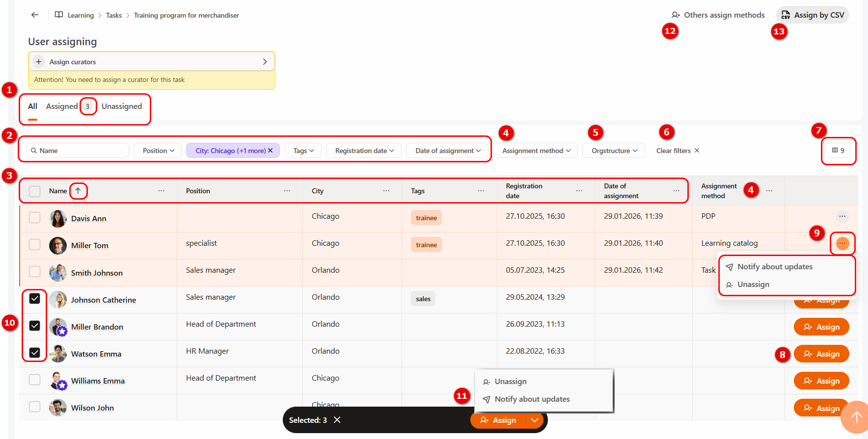
Task: Open the Position column header options dots
Action: (287, 191)
